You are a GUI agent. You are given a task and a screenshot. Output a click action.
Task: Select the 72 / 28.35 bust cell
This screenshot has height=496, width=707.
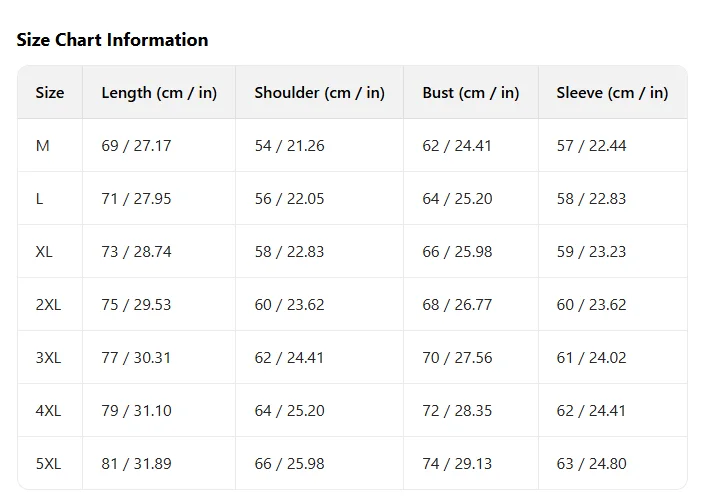[457, 411]
